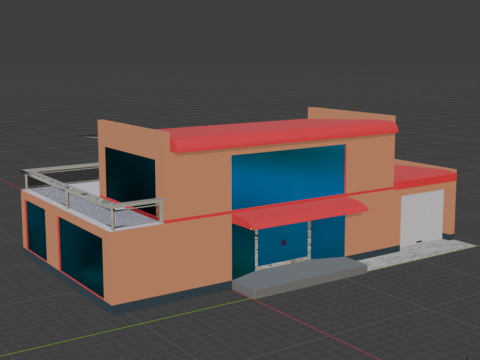This screenshot has width=480, height=360.
Task: Click the red canopy above the garage door
Action: (425, 177)
